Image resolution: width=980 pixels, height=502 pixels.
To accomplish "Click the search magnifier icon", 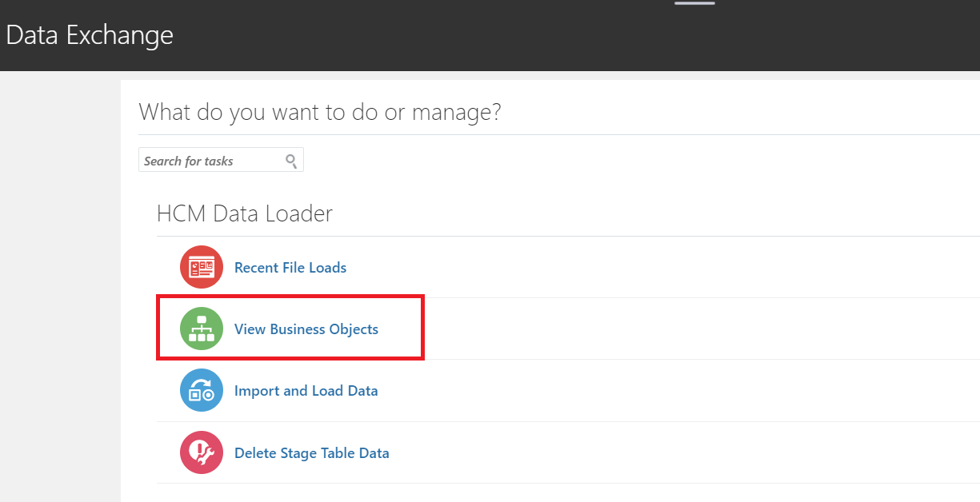I will point(291,161).
